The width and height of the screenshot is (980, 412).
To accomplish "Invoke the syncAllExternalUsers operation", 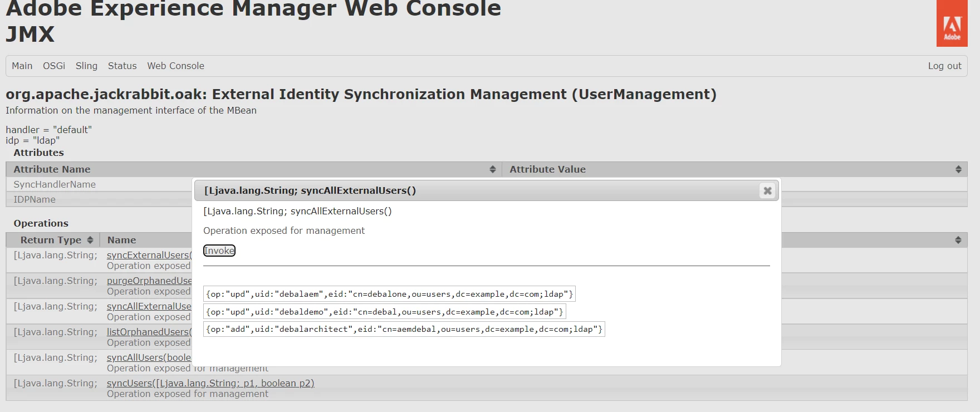I will coord(219,251).
